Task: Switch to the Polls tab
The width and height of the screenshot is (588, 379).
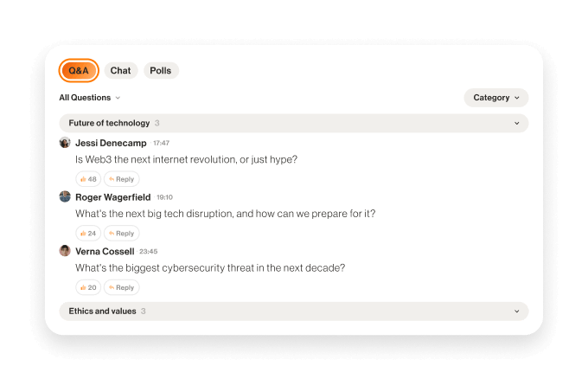Action: point(160,71)
